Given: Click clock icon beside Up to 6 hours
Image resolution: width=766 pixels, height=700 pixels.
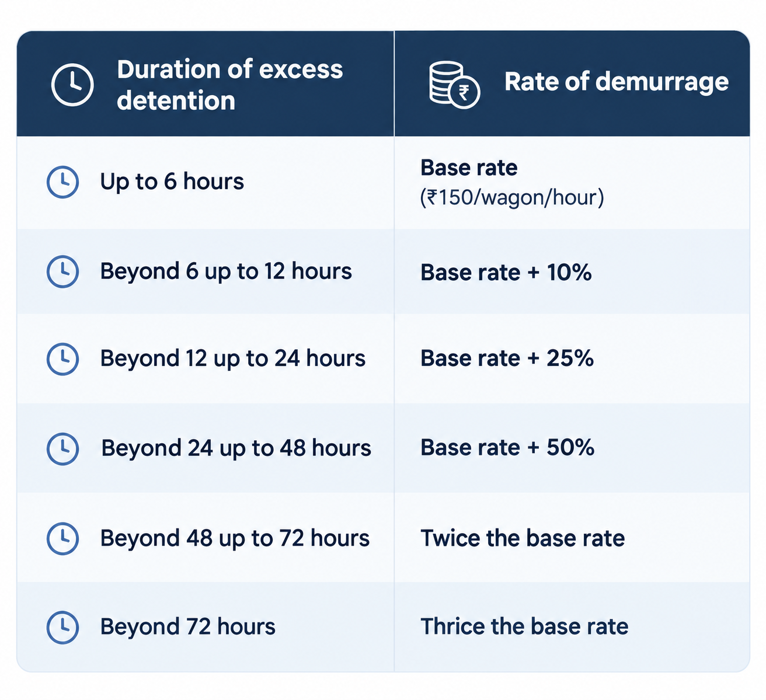Looking at the screenshot, I should point(62,182).
